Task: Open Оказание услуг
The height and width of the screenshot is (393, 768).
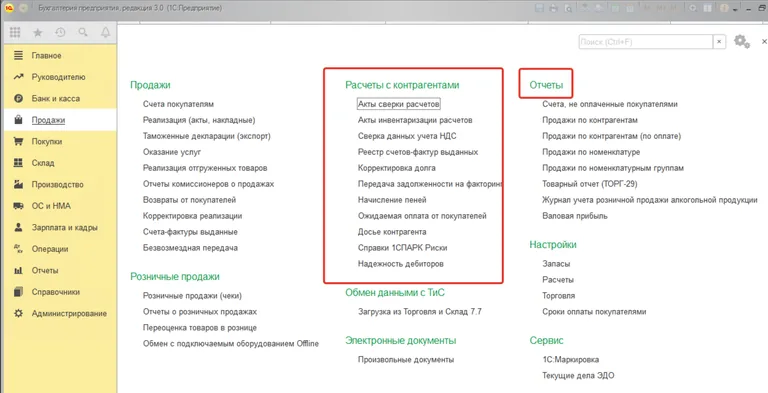Action: pyautogui.click(x=172, y=152)
